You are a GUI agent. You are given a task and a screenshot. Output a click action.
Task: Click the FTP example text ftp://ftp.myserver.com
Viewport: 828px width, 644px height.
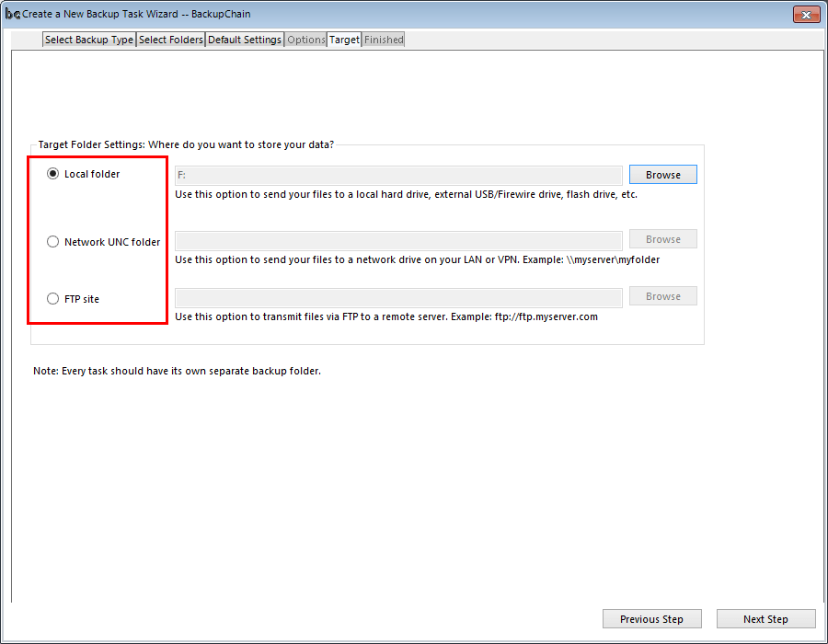[x=546, y=316]
